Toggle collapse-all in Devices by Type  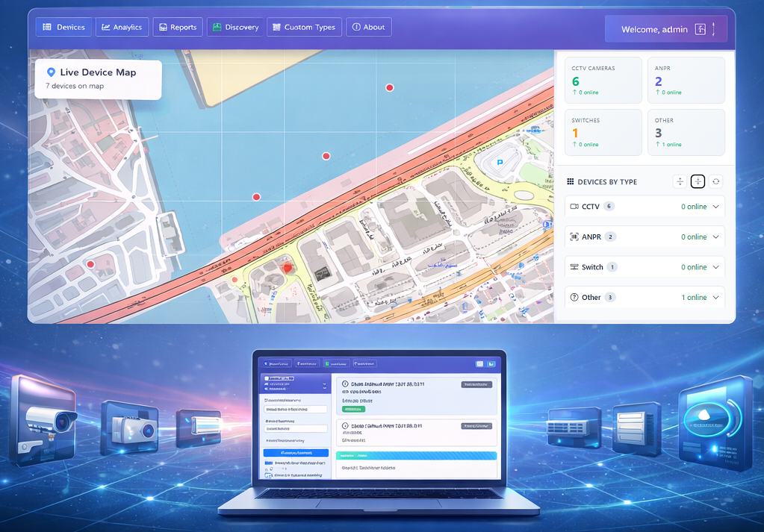698,181
